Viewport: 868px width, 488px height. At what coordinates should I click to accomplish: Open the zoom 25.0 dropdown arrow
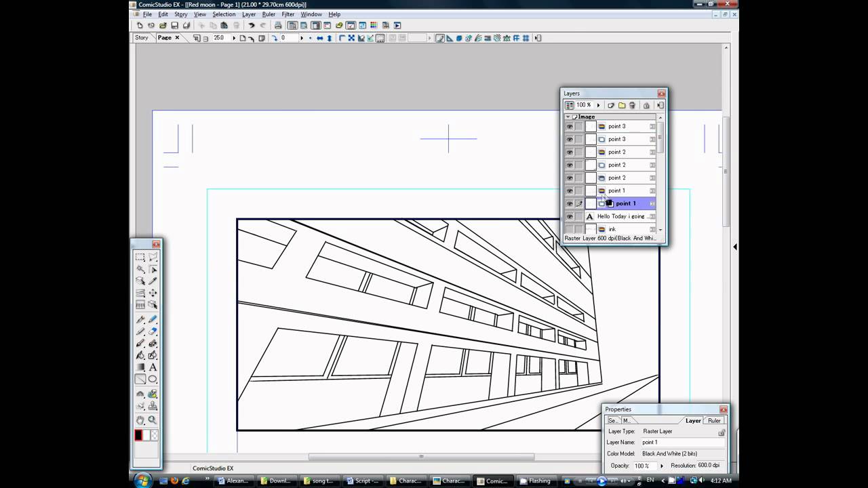click(234, 38)
